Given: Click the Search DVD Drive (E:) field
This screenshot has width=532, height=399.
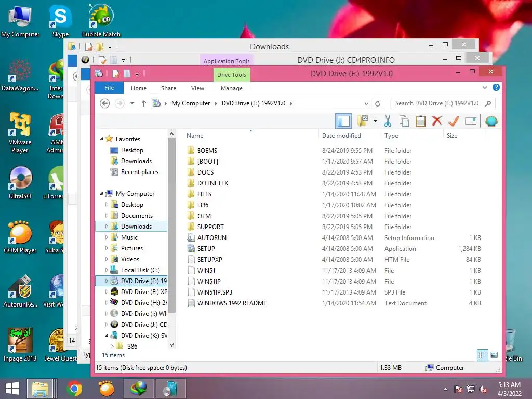Looking at the screenshot, I should (443, 103).
